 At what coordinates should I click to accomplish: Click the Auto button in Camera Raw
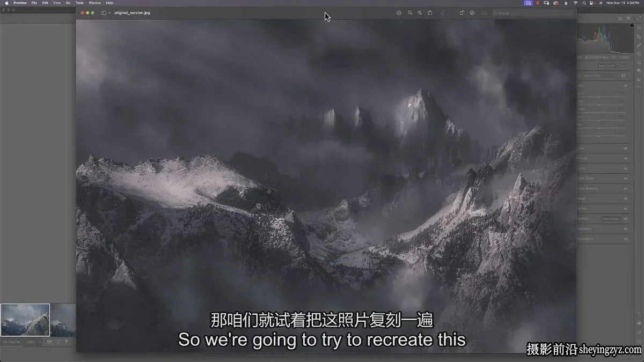tap(602, 65)
